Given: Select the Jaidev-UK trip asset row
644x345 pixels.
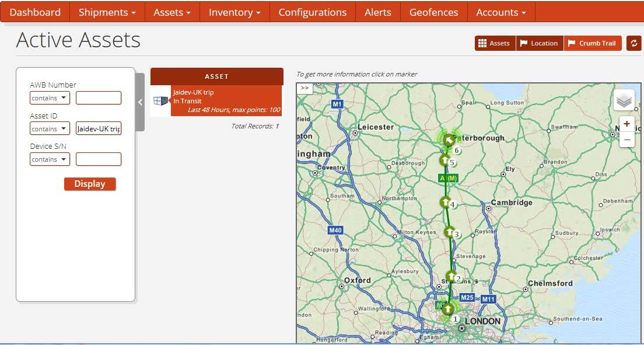Looking at the screenshot, I should [216, 101].
